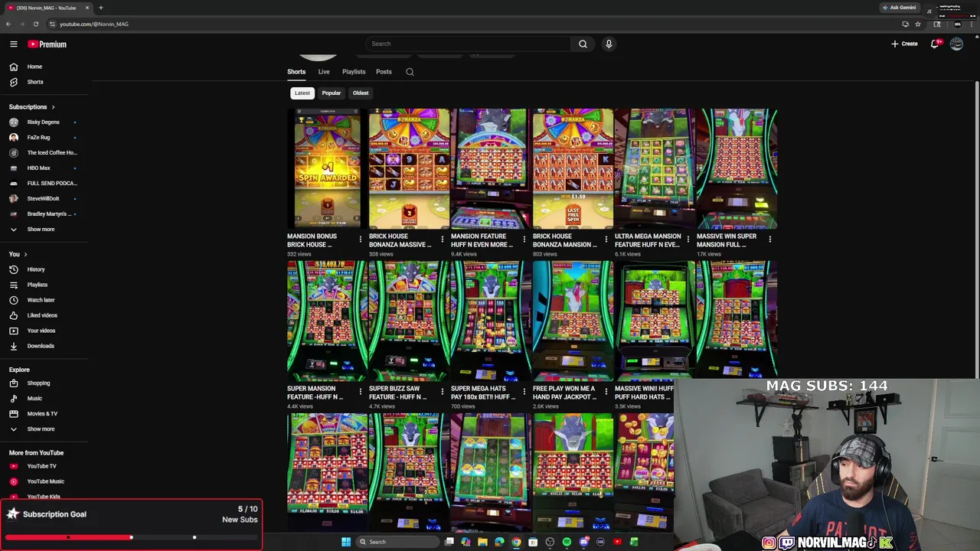Switch to the Live channel tab

(x=324, y=72)
